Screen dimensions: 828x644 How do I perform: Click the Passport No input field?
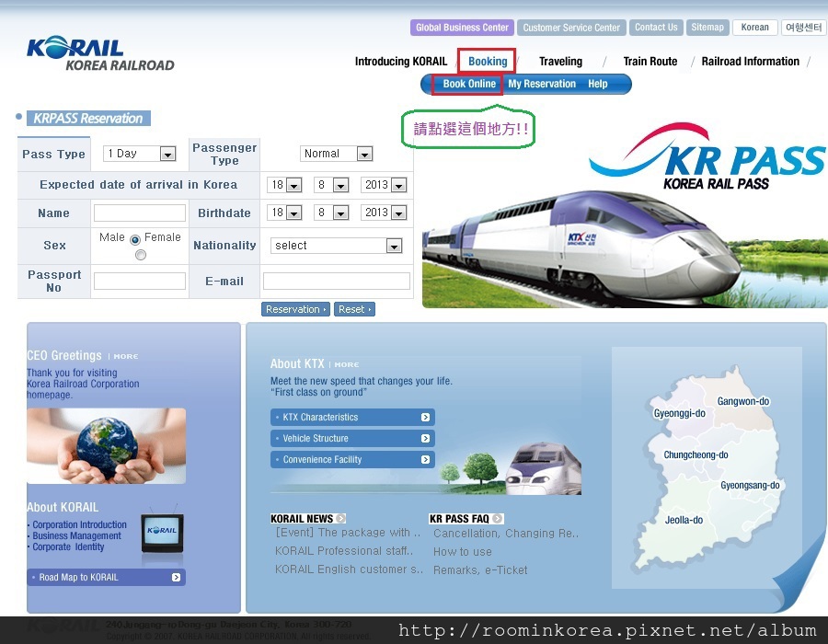[140, 281]
